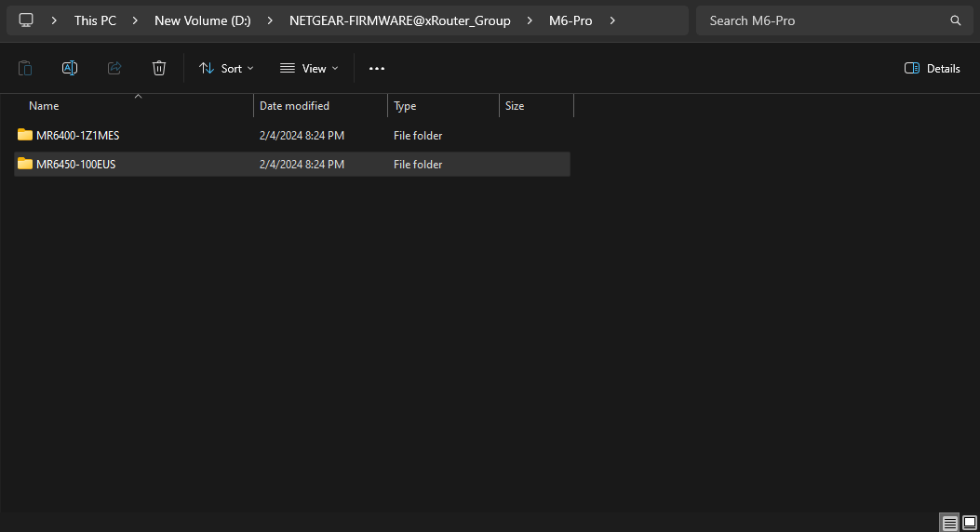Click the date modified of MR6450-100EUS
Screen dimensions: 980x532
coord(302,165)
